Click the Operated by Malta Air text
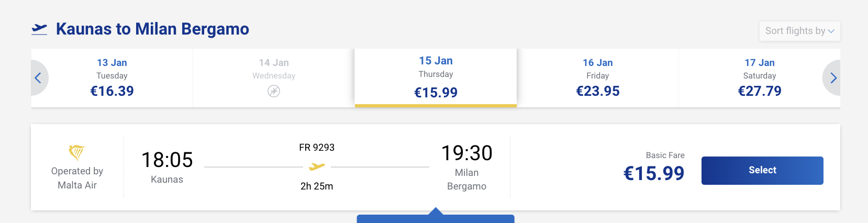Image resolution: width=868 pixels, height=223 pixels. [77, 178]
